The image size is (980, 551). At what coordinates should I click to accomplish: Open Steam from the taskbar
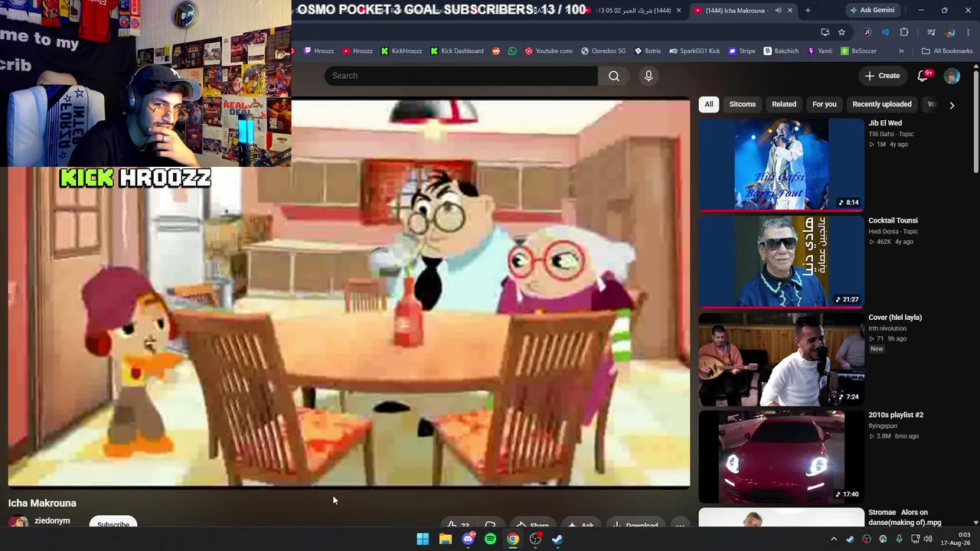click(x=557, y=539)
